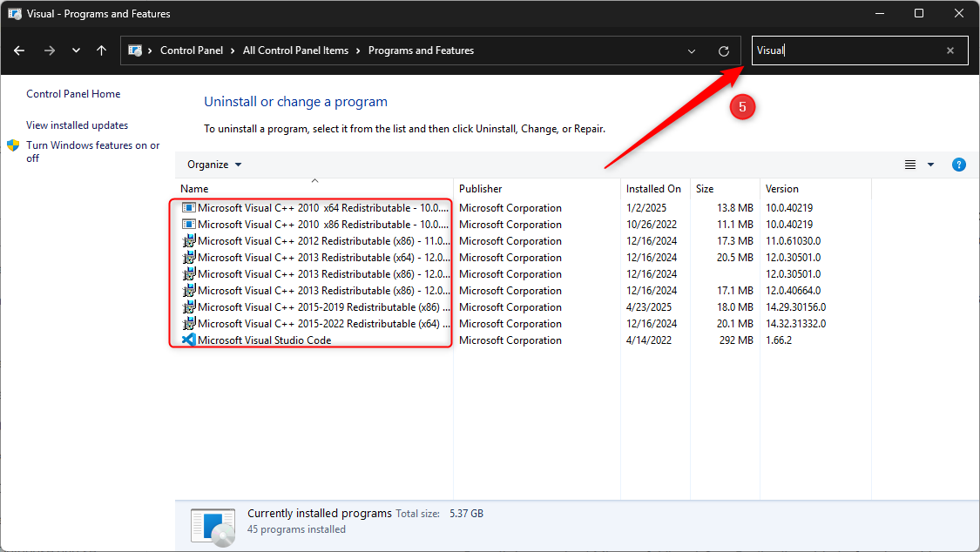Image resolution: width=980 pixels, height=552 pixels.
Task: Click the installed programs disc icon
Action: click(x=213, y=527)
